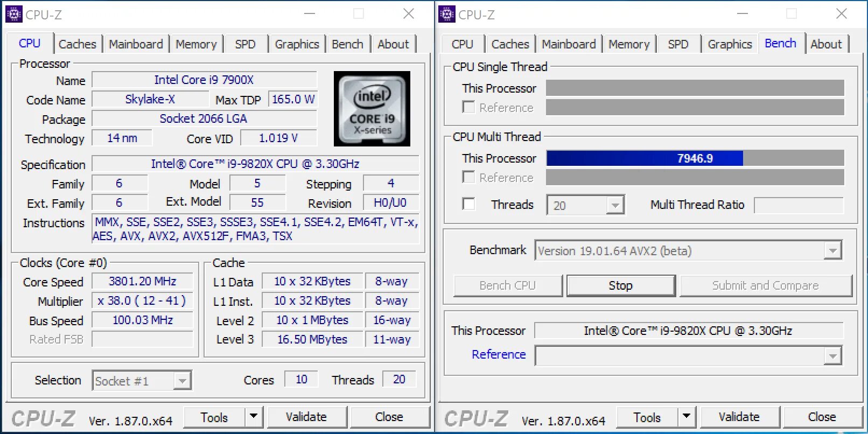Image resolution: width=868 pixels, height=434 pixels.
Task: Open About tab in left window
Action: [x=393, y=44]
